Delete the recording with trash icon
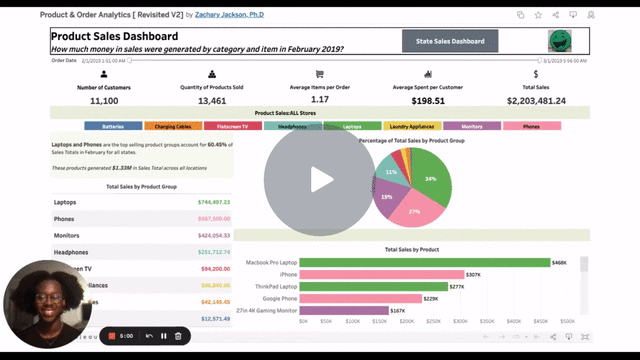 [x=178, y=336]
